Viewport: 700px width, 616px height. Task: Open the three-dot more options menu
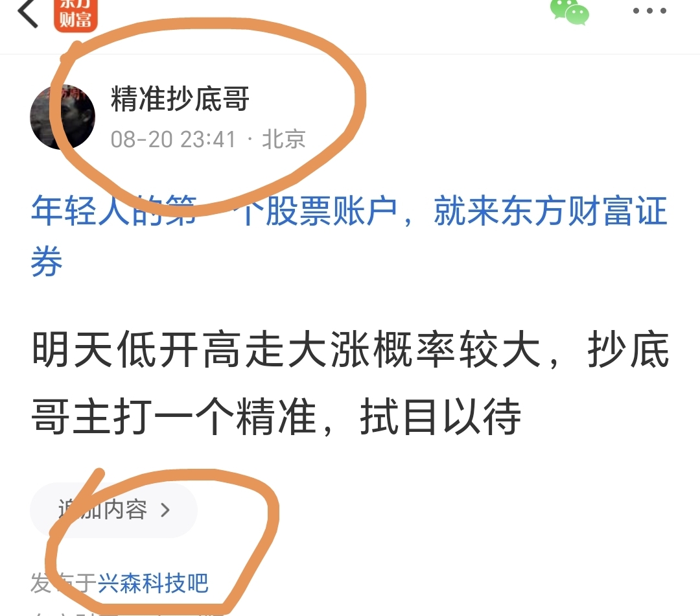(649, 11)
